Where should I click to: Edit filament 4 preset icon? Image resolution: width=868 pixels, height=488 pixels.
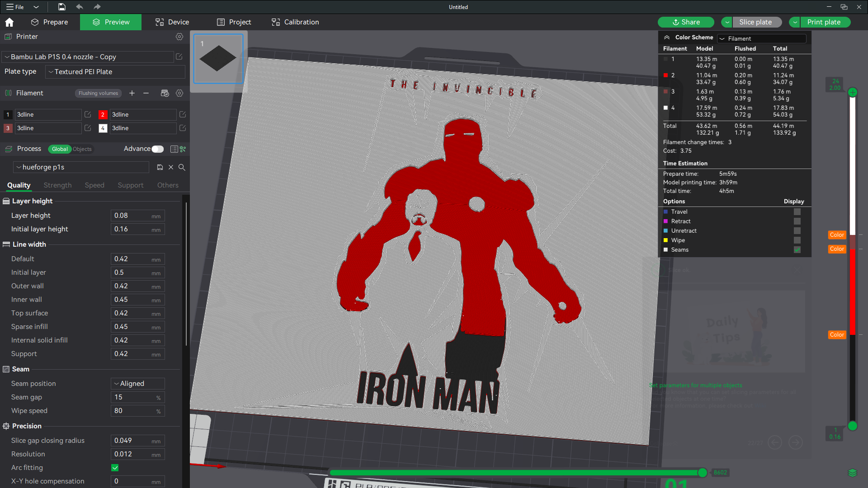coord(183,128)
